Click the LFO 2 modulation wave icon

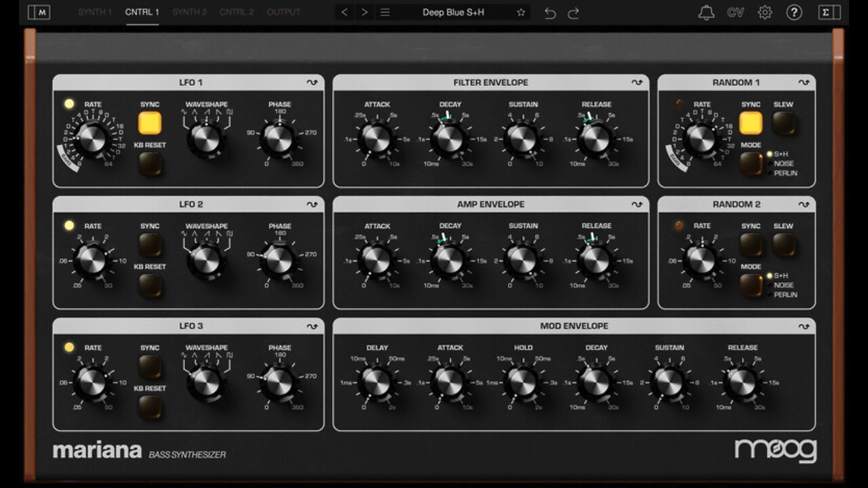(312, 204)
